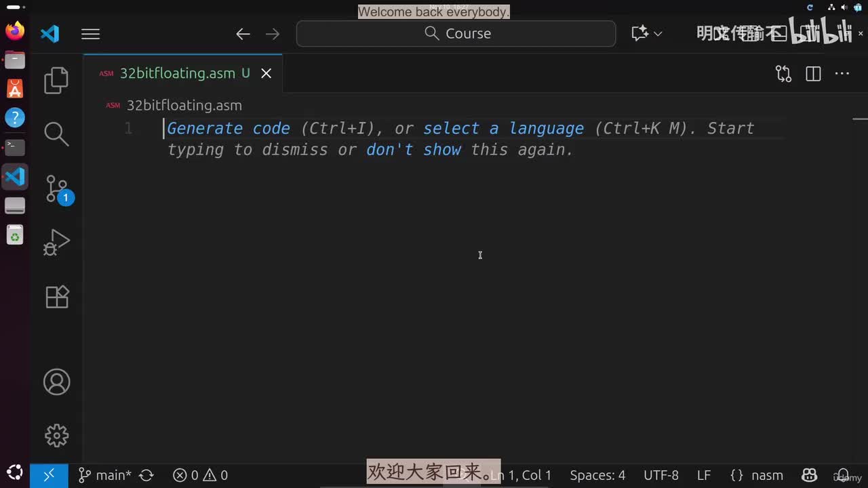Open Ubuntu App Center from the dock

pos(15,89)
